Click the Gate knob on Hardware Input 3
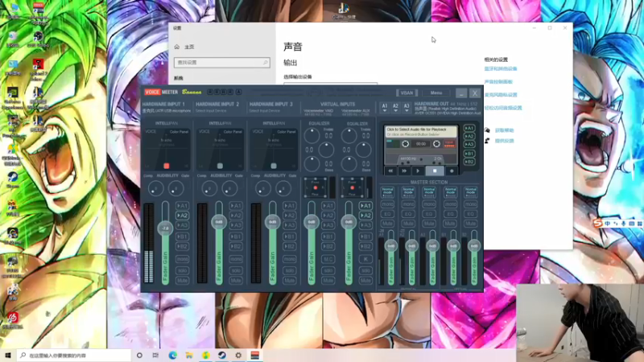Screen dimensions: 644x362 (283, 188)
